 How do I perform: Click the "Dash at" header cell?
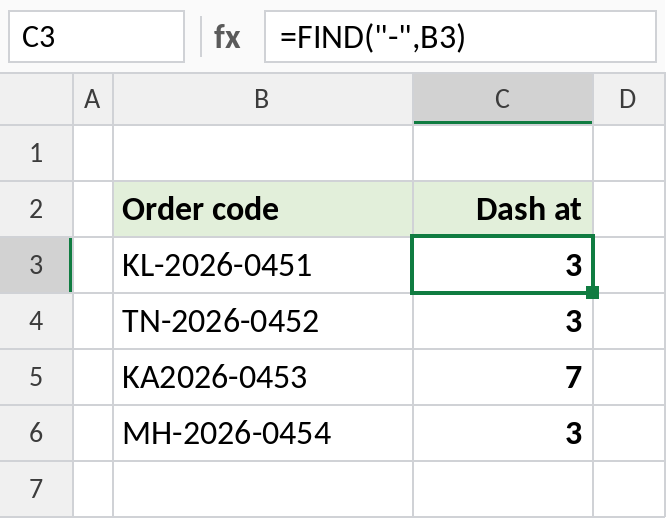click(503, 209)
